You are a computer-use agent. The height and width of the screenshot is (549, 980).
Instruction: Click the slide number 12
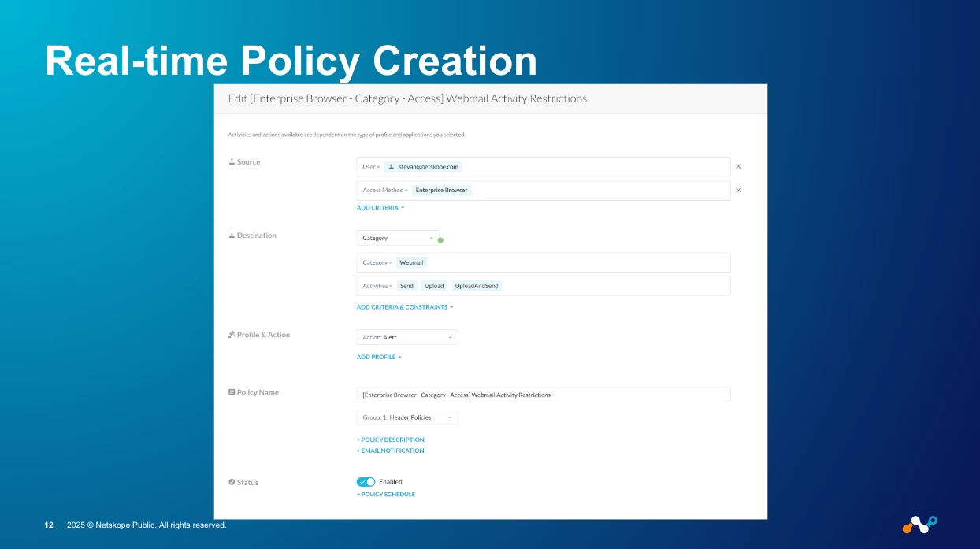coord(49,525)
